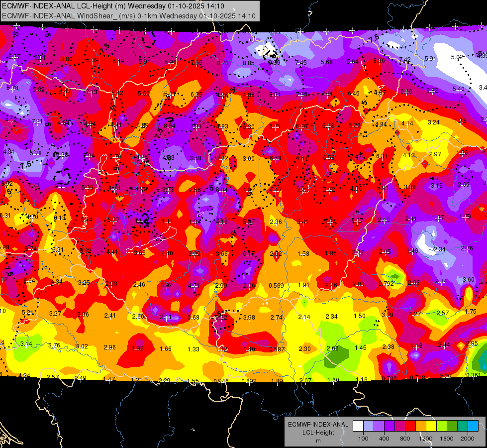487x448 pixels.
Task: Click the magenta legend swatch
Action: 400,426
